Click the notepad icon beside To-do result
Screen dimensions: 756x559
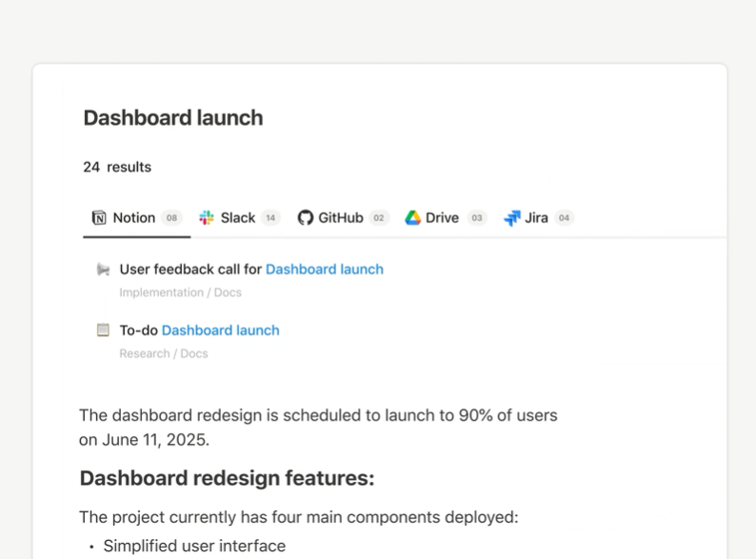(103, 330)
